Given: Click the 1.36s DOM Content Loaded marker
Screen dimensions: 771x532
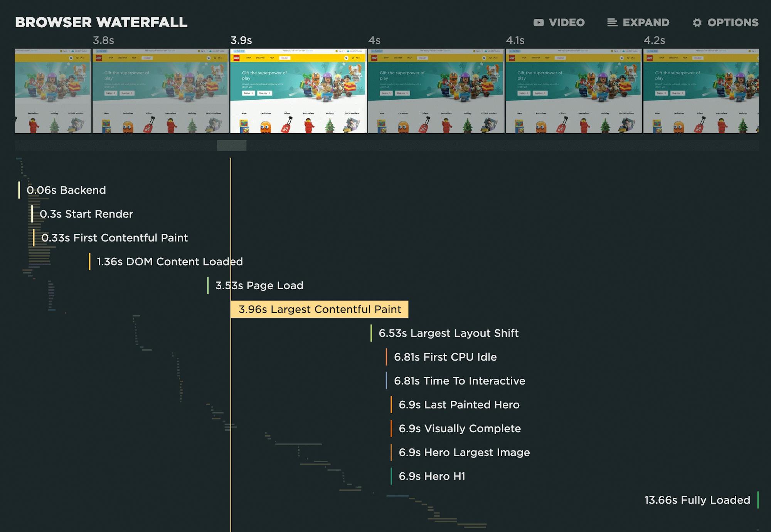Looking at the screenshot, I should [170, 262].
